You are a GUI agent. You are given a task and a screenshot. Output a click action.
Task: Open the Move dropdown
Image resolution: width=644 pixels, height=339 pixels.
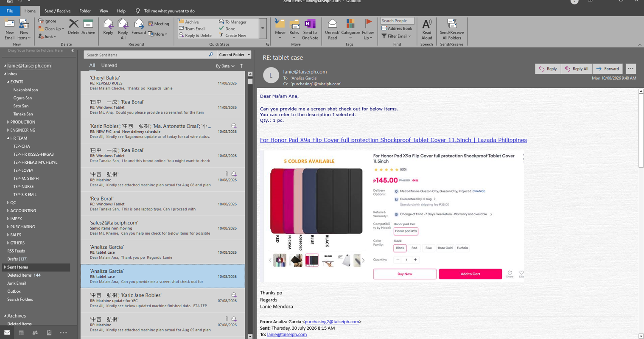click(x=280, y=29)
